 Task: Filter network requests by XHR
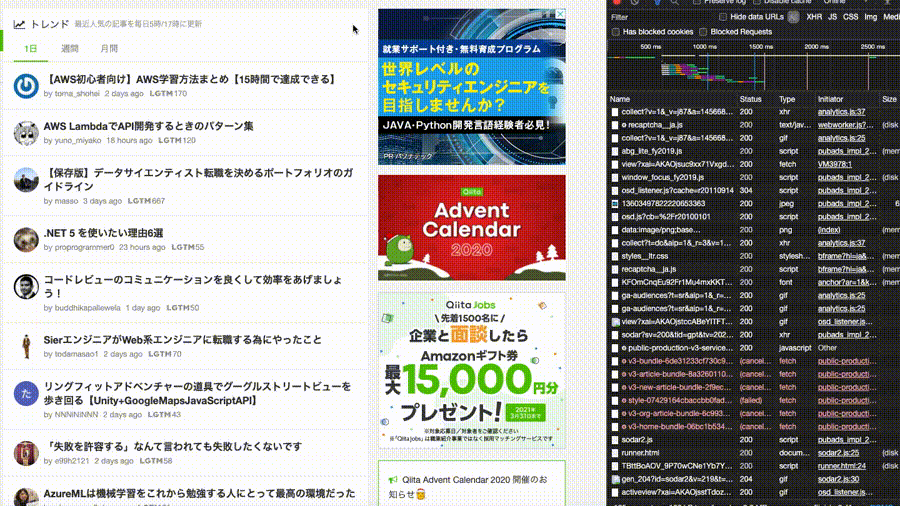point(814,17)
